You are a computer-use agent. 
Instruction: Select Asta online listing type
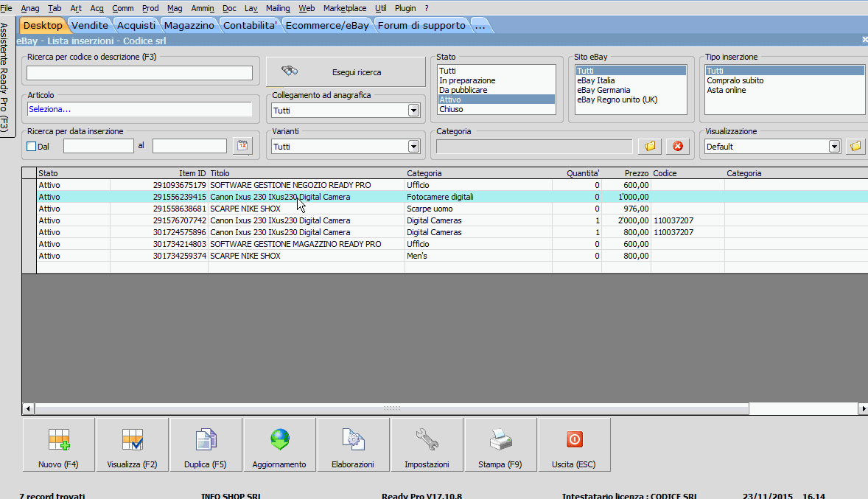click(x=785, y=90)
